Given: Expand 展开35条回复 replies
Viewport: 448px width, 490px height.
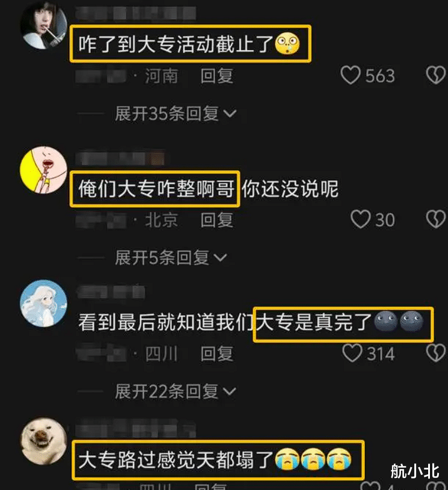Looking at the screenshot, I should 176,114.
